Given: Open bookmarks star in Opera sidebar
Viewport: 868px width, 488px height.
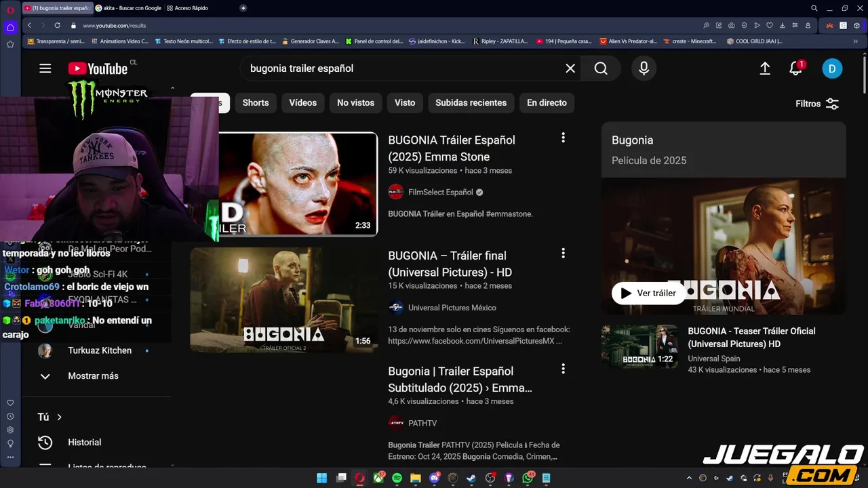Looking at the screenshot, I should 10,44.
